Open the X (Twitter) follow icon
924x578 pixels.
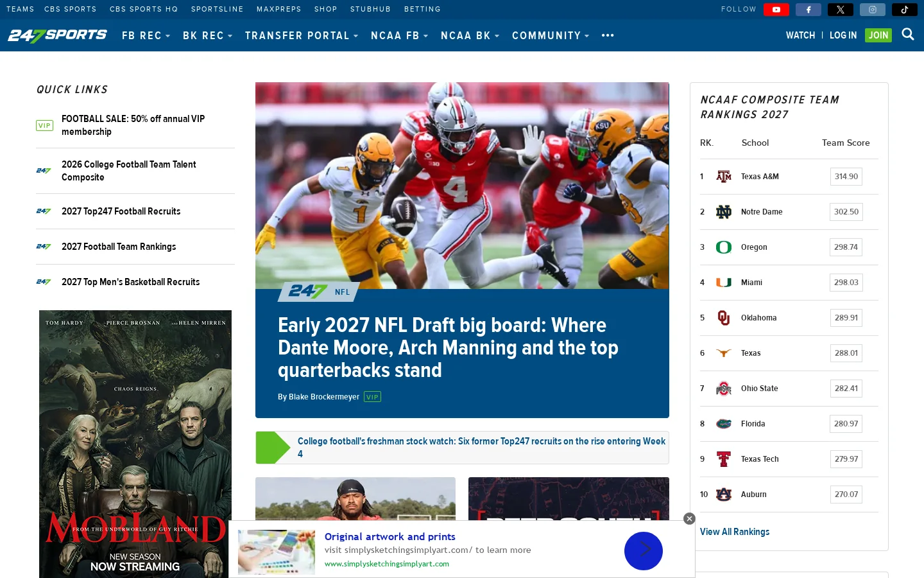[x=841, y=10]
